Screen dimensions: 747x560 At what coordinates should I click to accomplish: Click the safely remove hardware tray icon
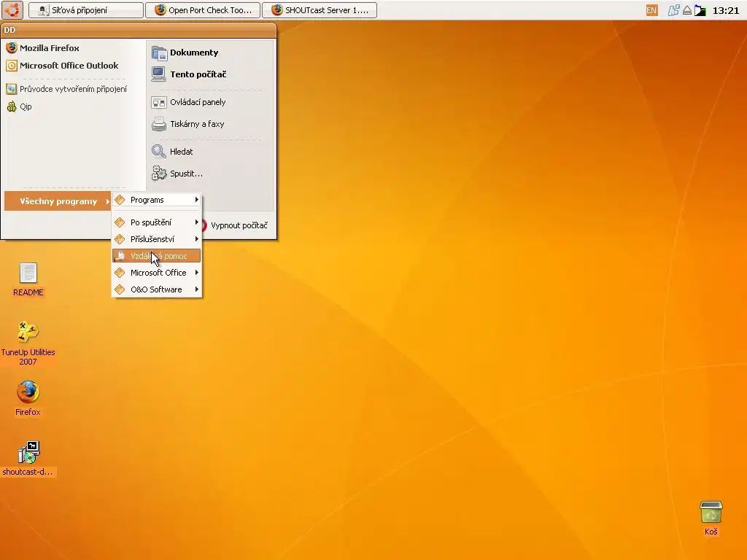[x=687, y=10]
